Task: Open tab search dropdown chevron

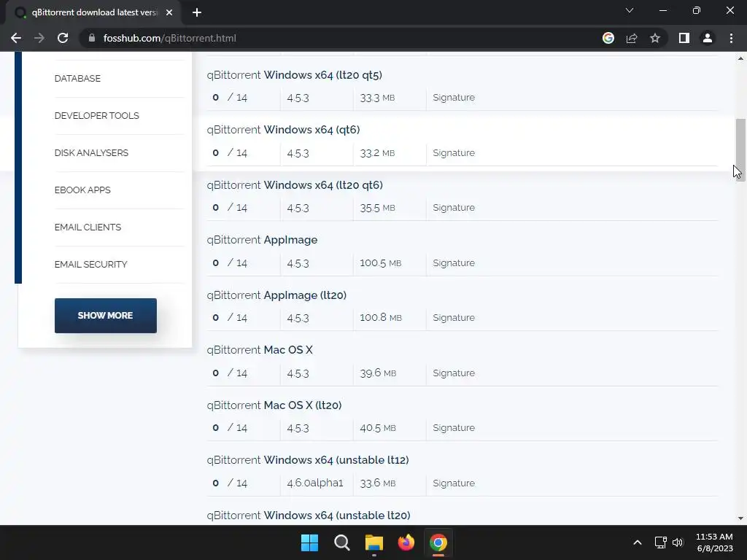Action: tap(630, 10)
